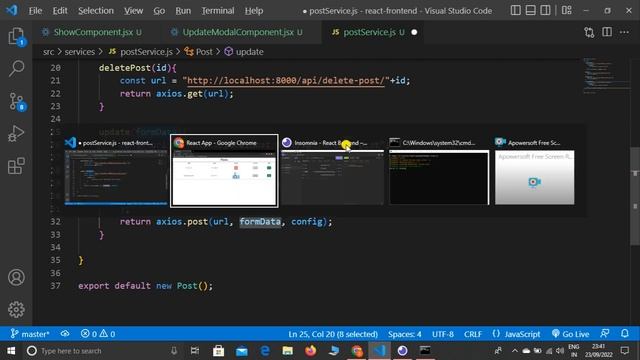Open the Run menu
The image size is (640, 360).
point(183,11)
